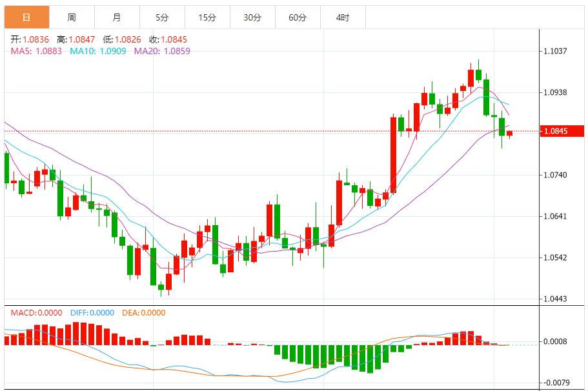Click the MACD:0.0000 indicator label
This screenshot has width=588, height=391.
point(36,313)
